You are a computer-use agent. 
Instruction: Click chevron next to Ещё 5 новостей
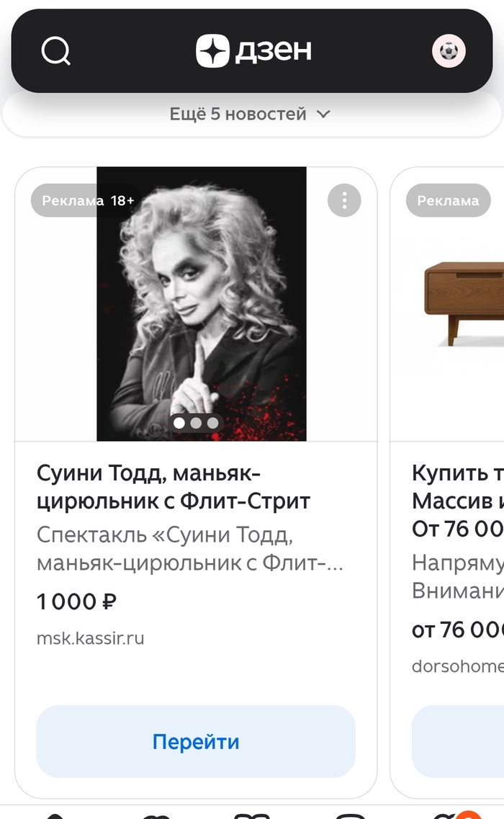click(x=324, y=114)
